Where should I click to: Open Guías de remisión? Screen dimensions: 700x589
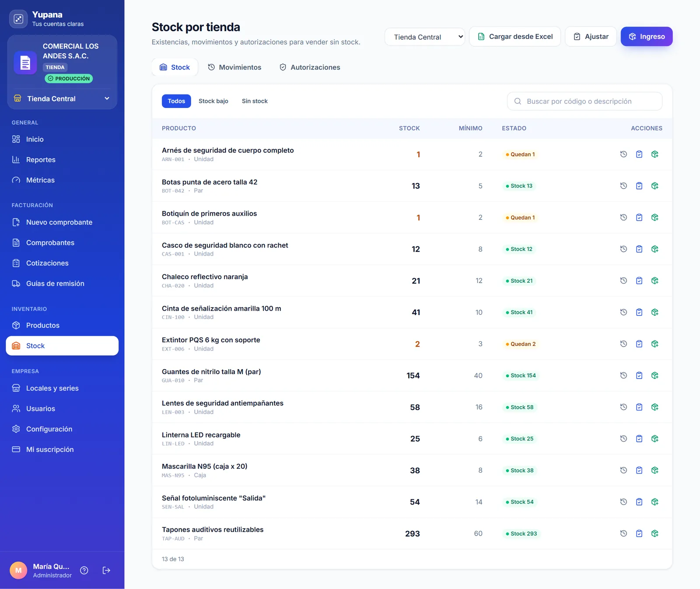click(62, 284)
